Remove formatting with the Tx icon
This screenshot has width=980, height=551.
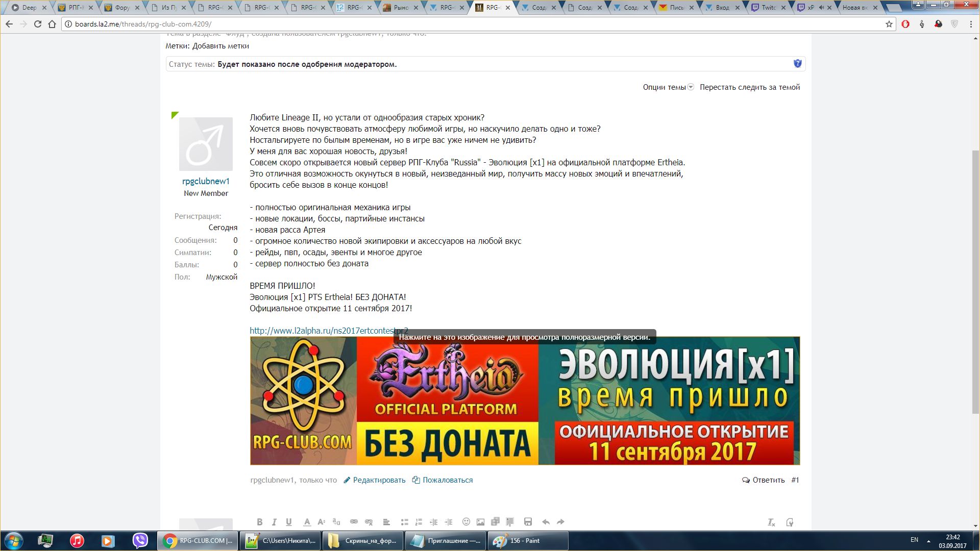(771, 522)
